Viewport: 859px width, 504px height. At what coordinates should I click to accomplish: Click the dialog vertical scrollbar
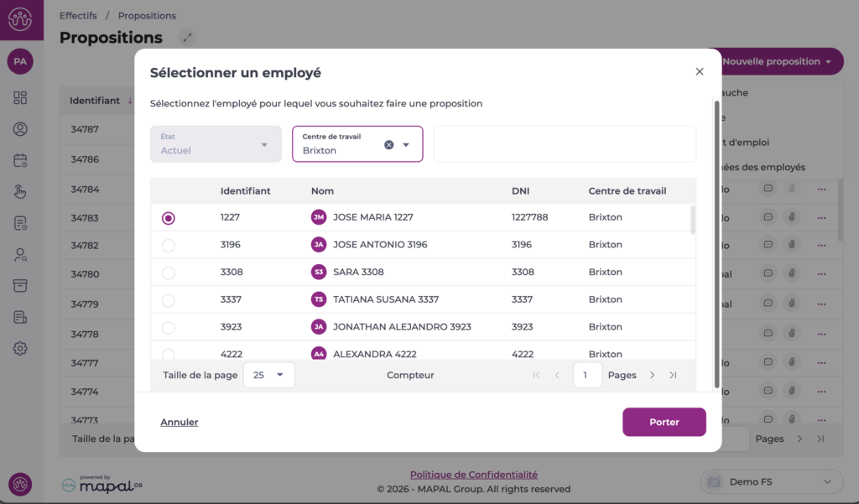tap(716, 243)
